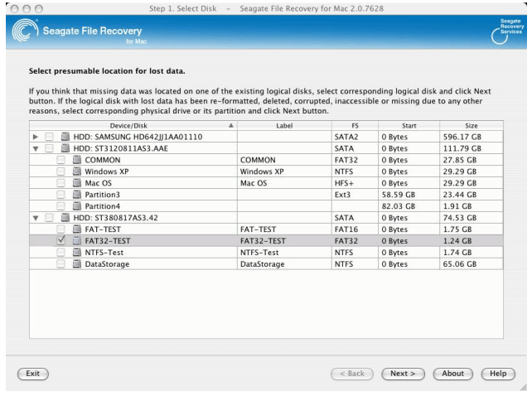
Task: Click the Partition3 disk icon
Action: [x=77, y=195]
